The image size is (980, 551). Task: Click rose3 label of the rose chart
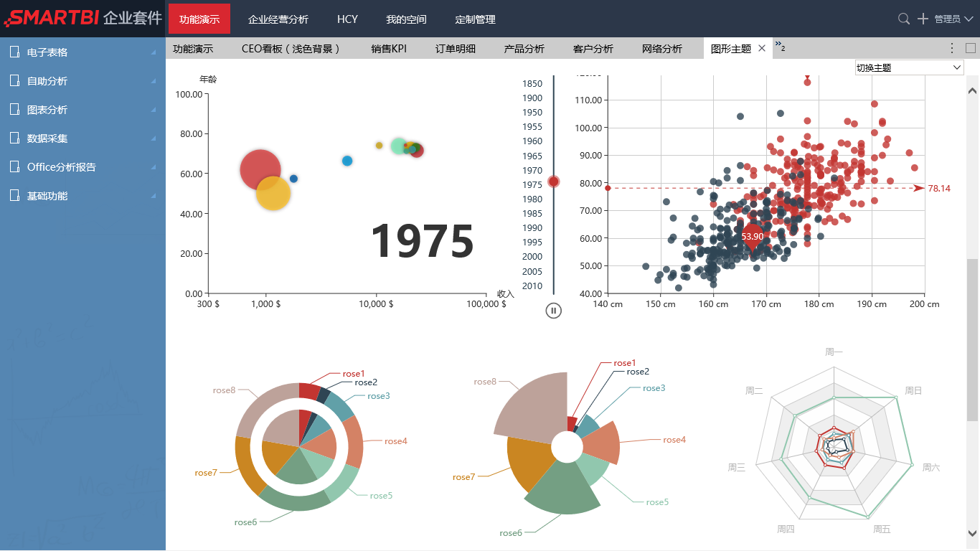click(x=654, y=388)
